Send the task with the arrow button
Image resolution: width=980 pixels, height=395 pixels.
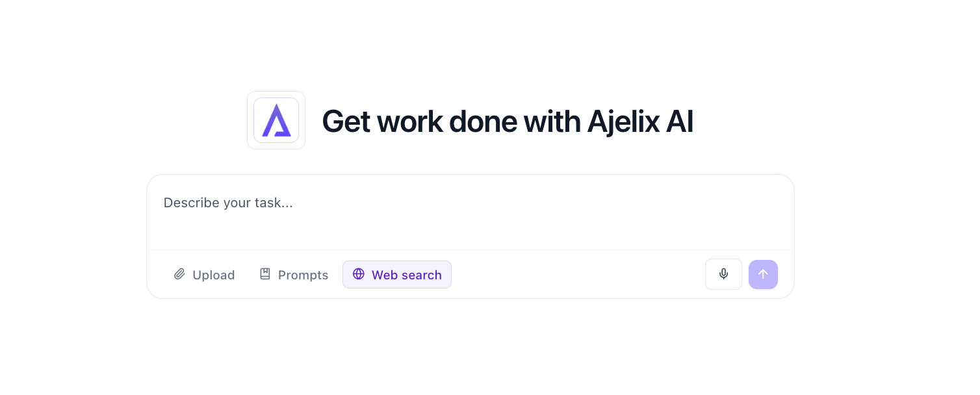763,274
